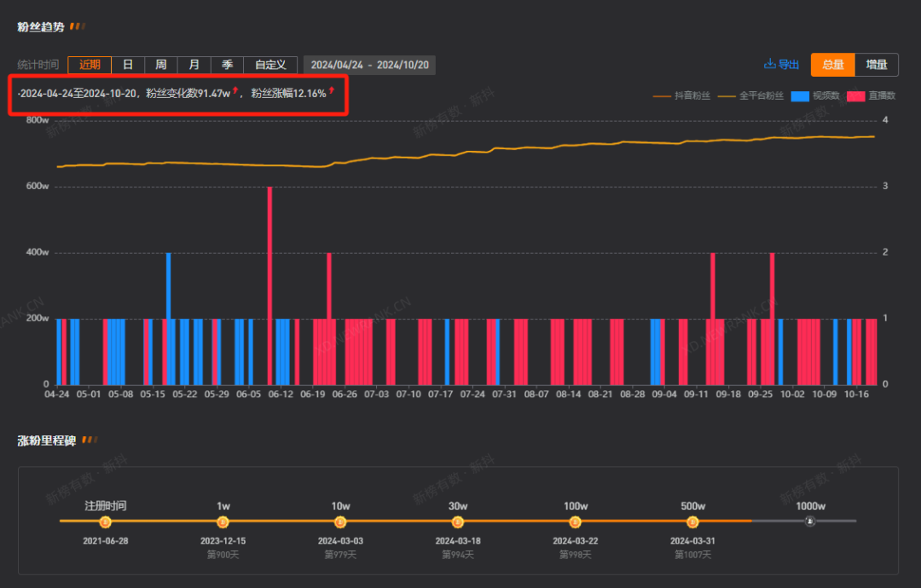Toggle 全平台粉丝 line in legend
921x588 pixels.
coord(750,95)
